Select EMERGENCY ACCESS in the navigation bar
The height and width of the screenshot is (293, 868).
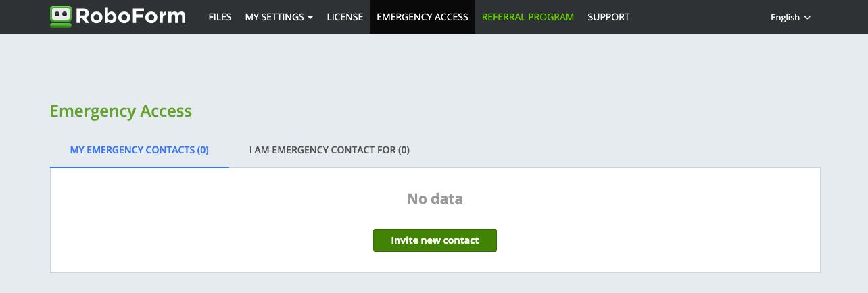coord(423,17)
